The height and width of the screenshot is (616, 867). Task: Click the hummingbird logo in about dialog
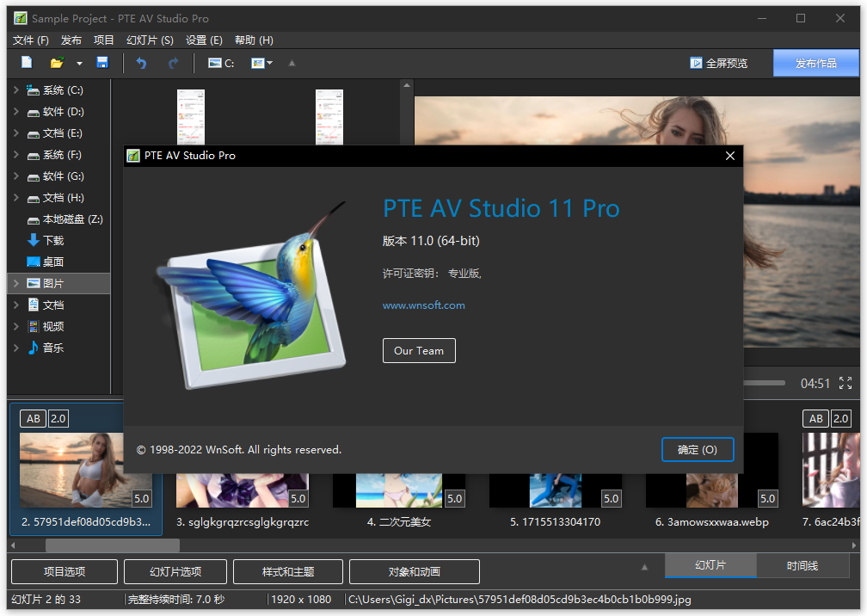(x=251, y=296)
